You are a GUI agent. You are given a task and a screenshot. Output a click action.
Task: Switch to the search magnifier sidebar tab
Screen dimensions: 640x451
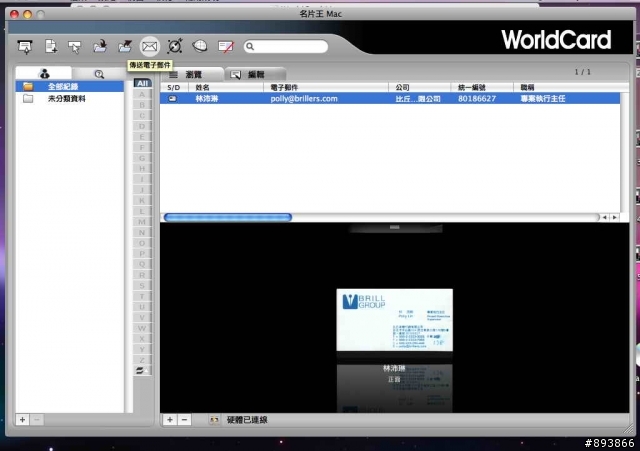pyautogui.click(x=99, y=74)
